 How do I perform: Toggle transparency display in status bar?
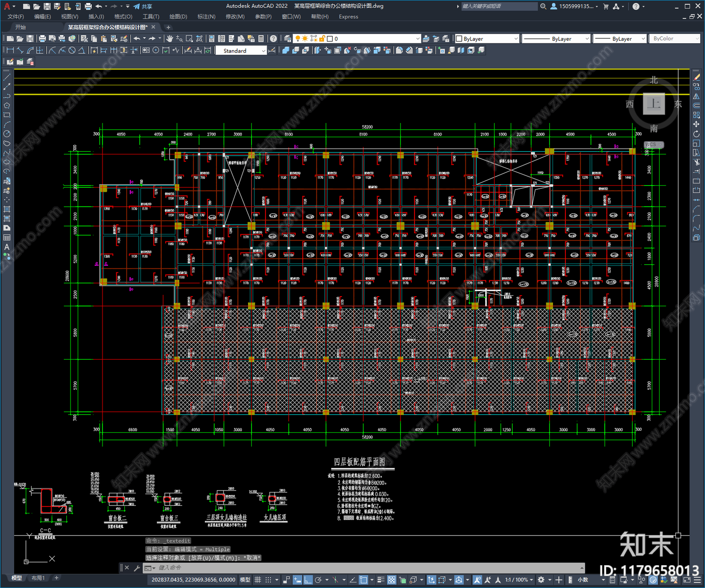point(391,580)
